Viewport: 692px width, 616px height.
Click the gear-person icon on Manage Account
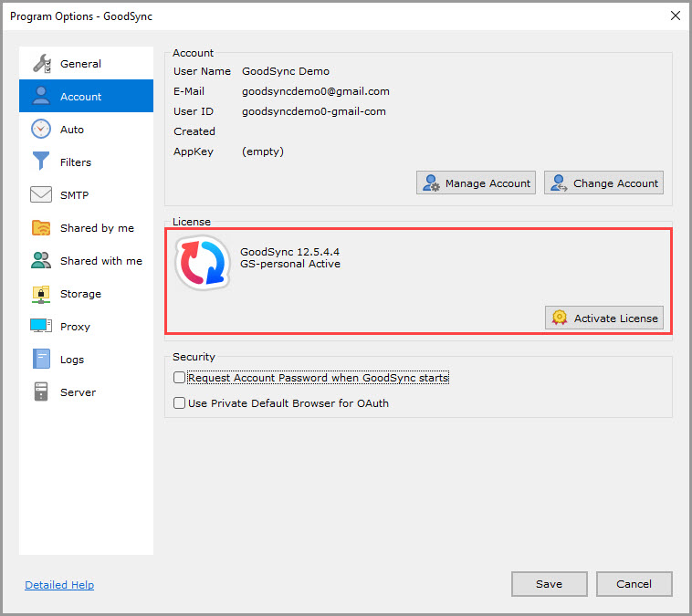431,183
